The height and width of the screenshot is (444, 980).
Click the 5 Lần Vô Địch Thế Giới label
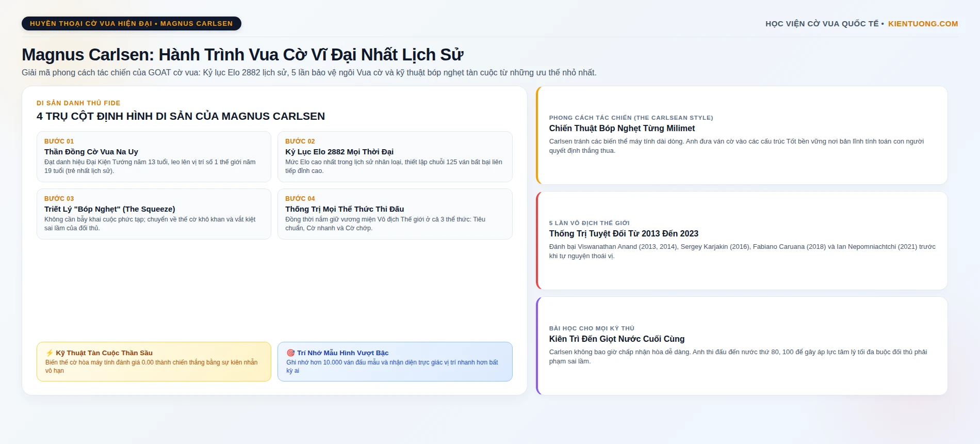point(589,223)
